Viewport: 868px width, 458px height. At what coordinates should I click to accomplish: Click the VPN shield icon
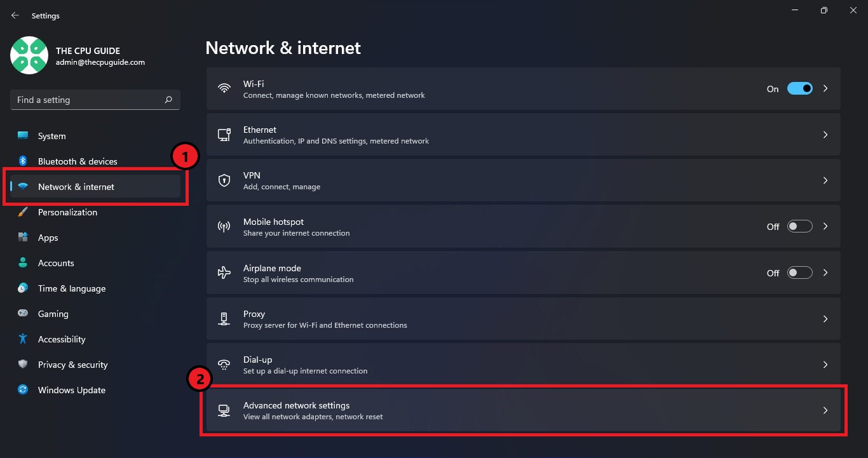(224, 180)
